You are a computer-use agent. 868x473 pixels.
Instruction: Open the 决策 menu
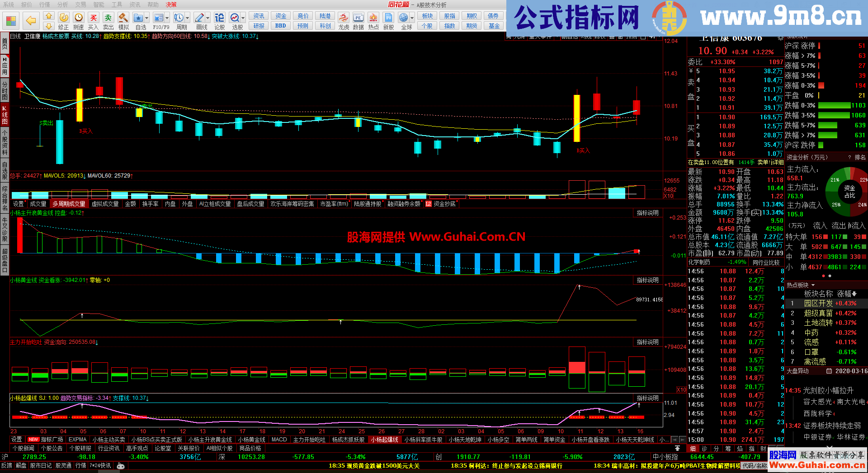pyautogui.click(x=171, y=5)
